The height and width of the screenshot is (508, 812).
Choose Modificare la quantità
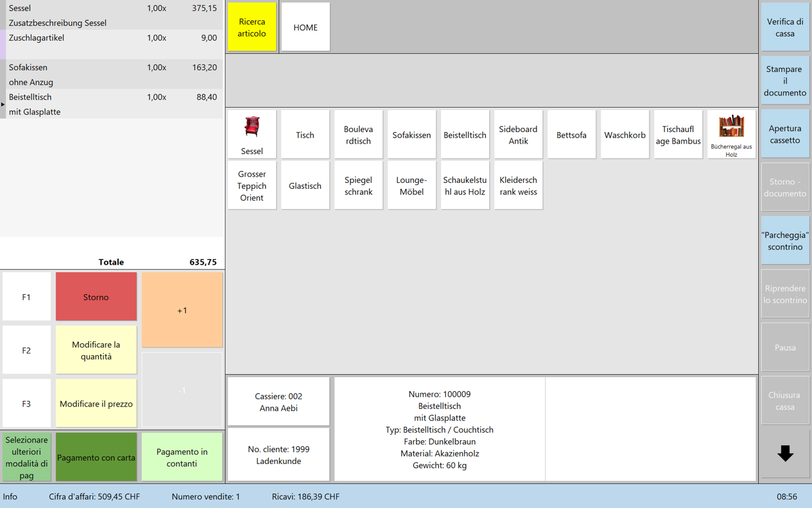click(96, 350)
